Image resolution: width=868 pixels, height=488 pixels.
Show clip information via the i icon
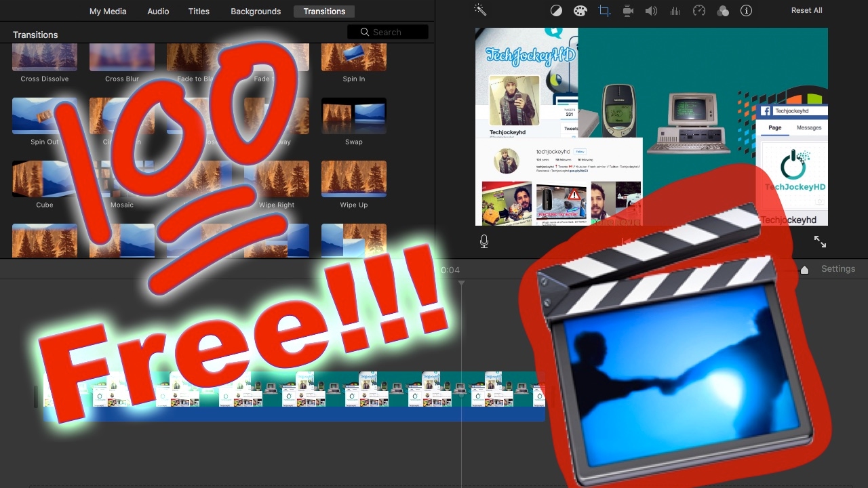point(747,11)
